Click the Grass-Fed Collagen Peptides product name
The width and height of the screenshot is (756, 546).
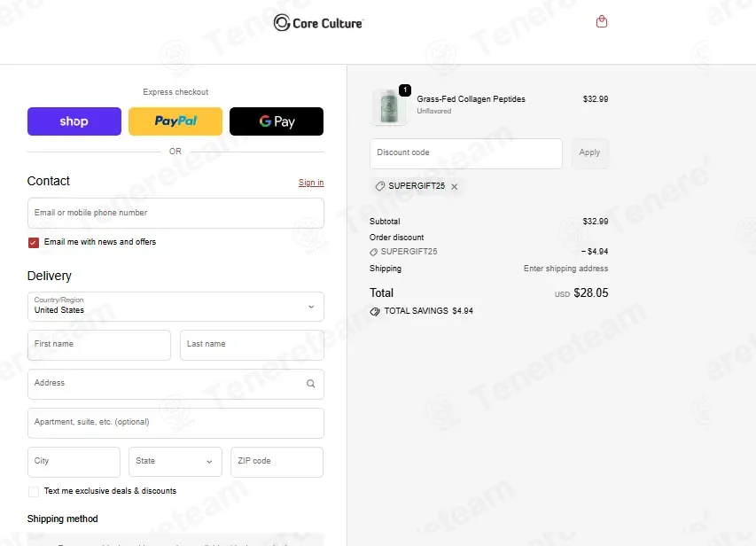click(471, 99)
